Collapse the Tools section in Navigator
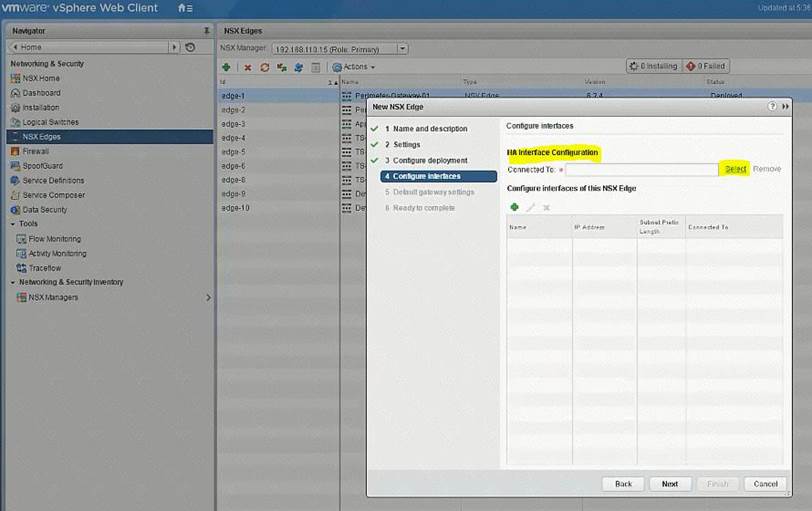The image size is (812, 511). 13,224
